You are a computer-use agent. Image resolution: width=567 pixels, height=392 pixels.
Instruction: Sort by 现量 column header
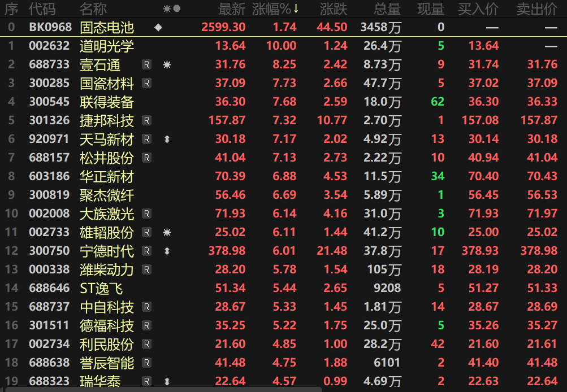coord(431,9)
